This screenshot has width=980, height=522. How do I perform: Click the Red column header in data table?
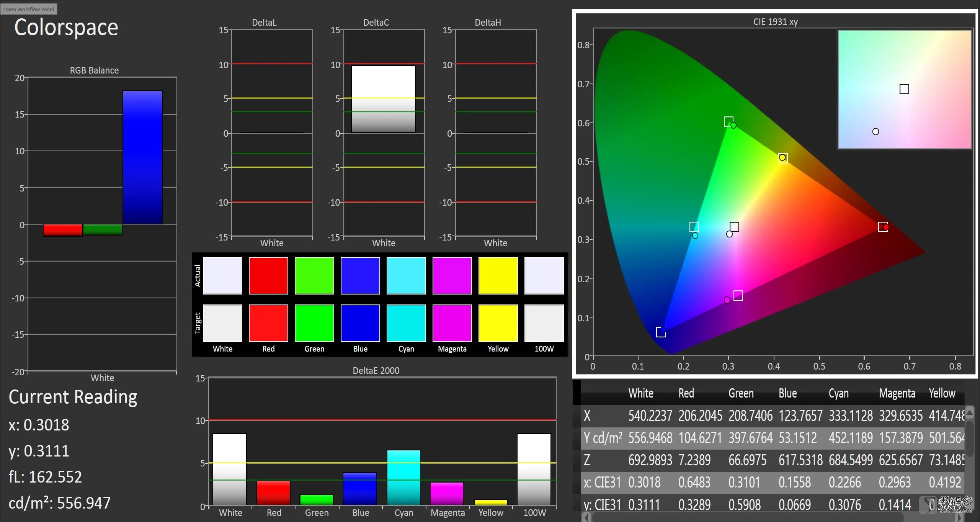tap(686, 393)
